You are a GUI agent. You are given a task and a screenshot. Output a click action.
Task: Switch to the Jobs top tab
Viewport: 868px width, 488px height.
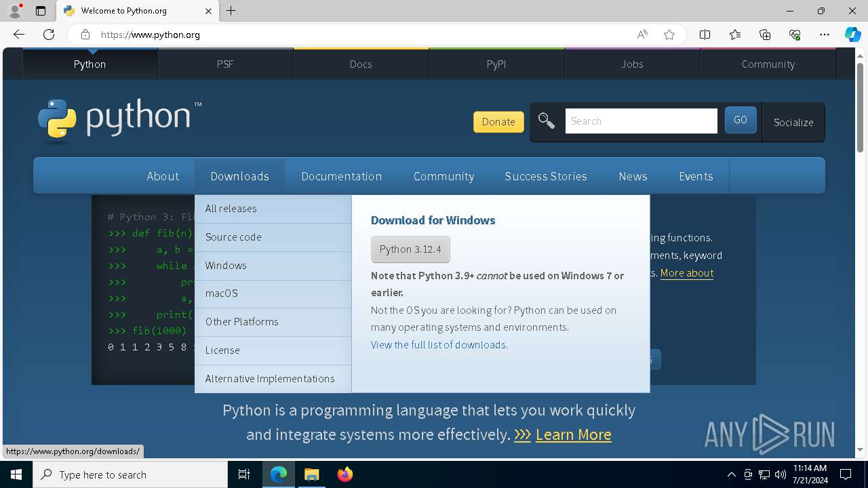(x=632, y=64)
